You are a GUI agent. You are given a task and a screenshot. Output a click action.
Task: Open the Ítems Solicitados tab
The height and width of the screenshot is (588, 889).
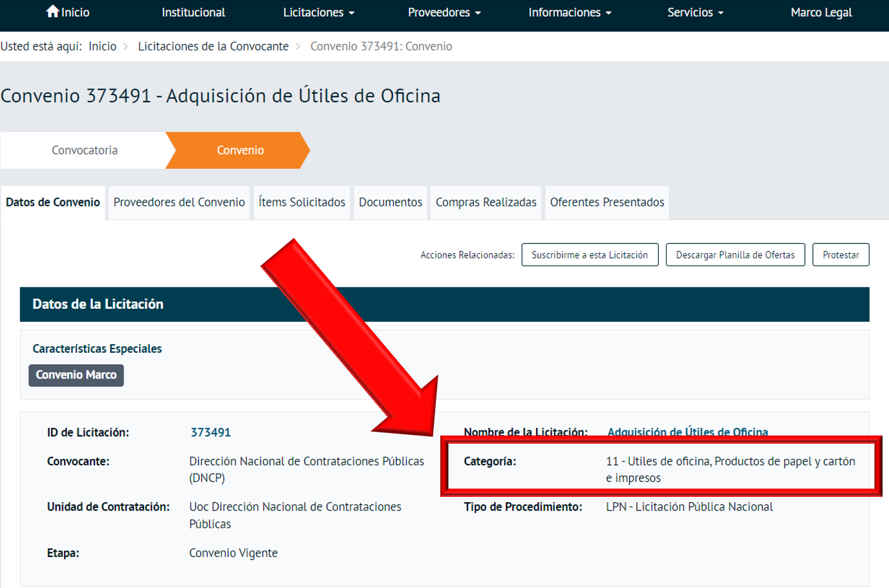pos(301,202)
